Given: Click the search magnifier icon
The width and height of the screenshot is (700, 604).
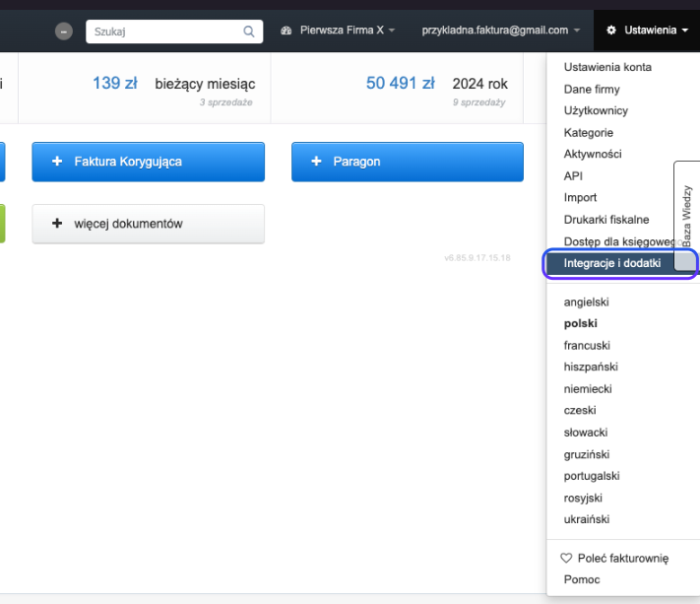Looking at the screenshot, I should 250,32.
